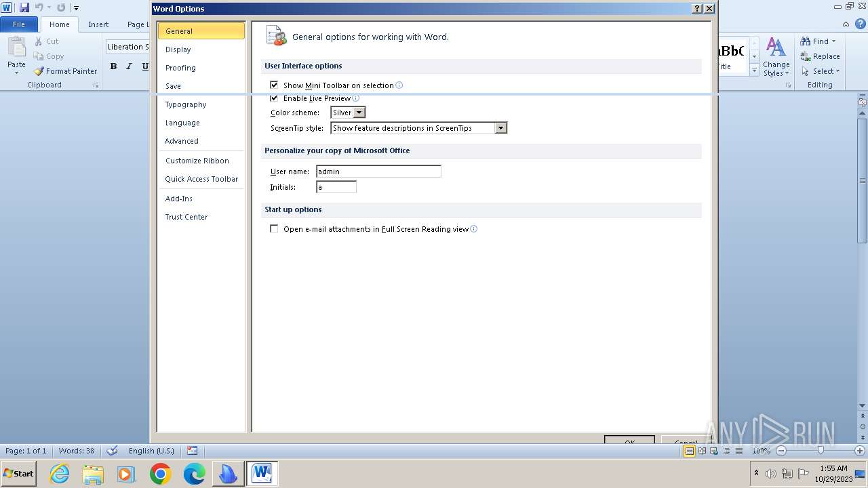Click the English (U.S.) language indicator
868x488 pixels.
pos(151,451)
